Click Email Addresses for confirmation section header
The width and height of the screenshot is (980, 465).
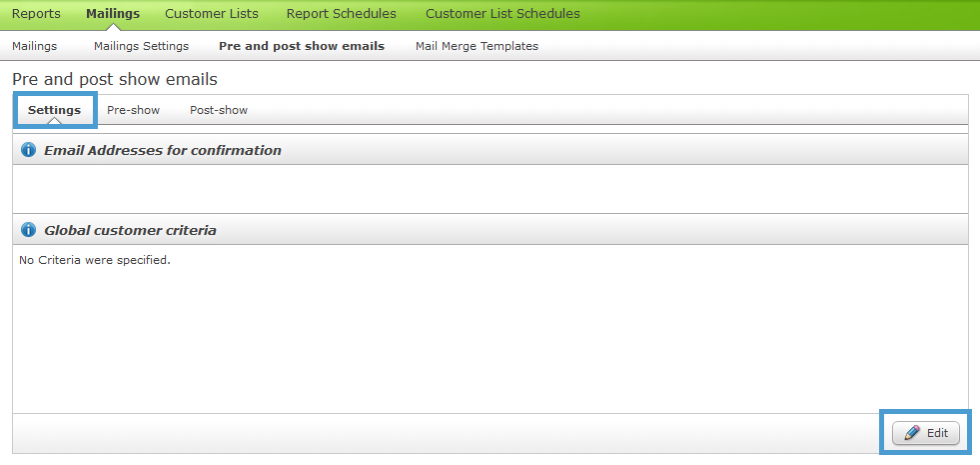[x=163, y=150]
